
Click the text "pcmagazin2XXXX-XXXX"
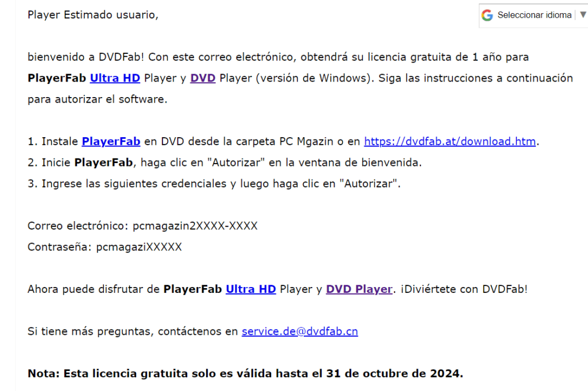[195, 226]
